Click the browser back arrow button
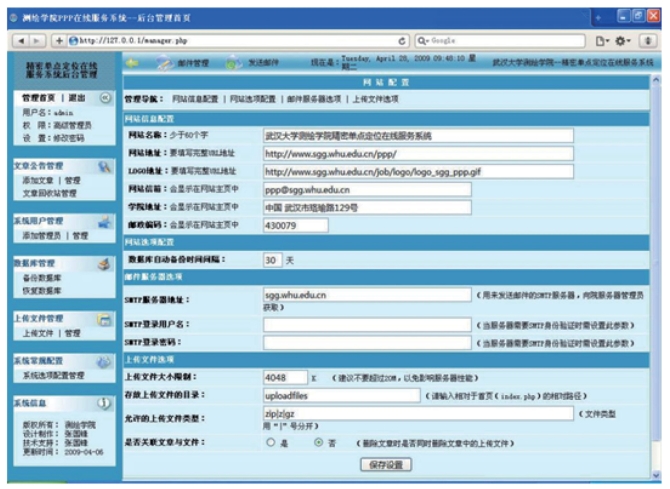Screen dimensions: 670x489 tap(21, 41)
